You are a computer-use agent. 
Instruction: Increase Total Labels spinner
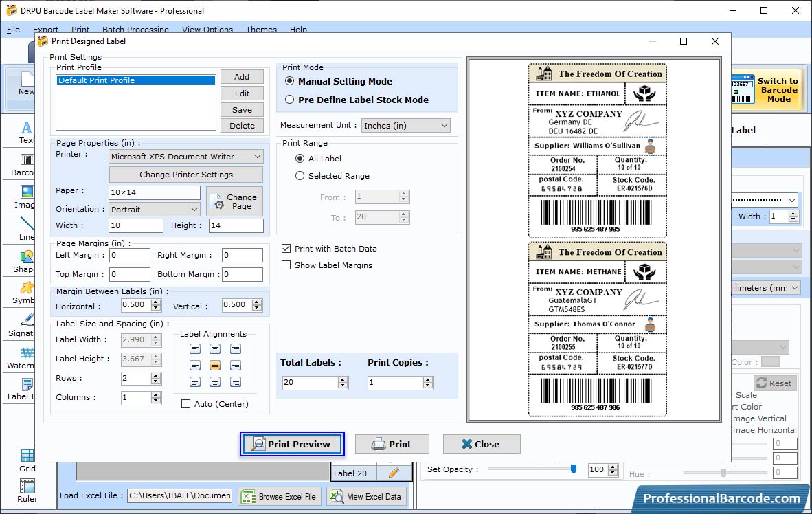pos(342,380)
